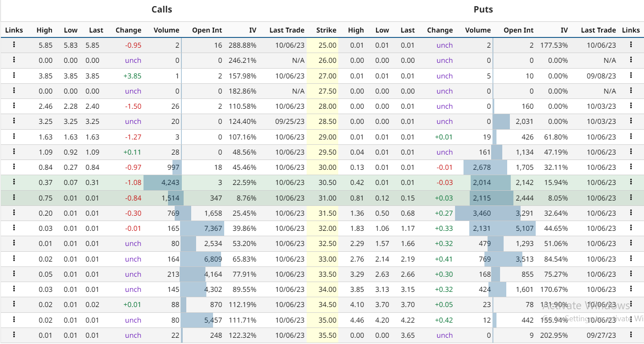The image size is (644, 344).
Task: Open calls links menu for 32.00 strike
Action: point(14,228)
